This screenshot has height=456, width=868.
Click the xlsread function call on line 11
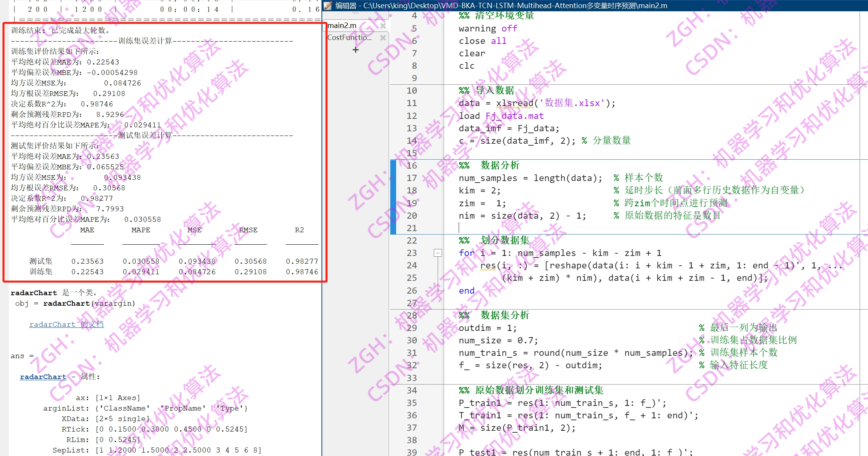pyautogui.click(x=514, y=103)
